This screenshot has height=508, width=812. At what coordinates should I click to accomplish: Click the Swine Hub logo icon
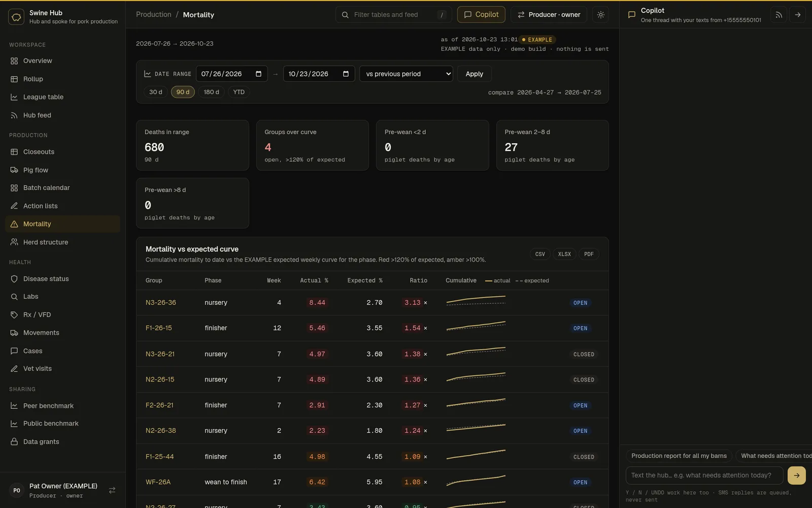tap(16, 17)
